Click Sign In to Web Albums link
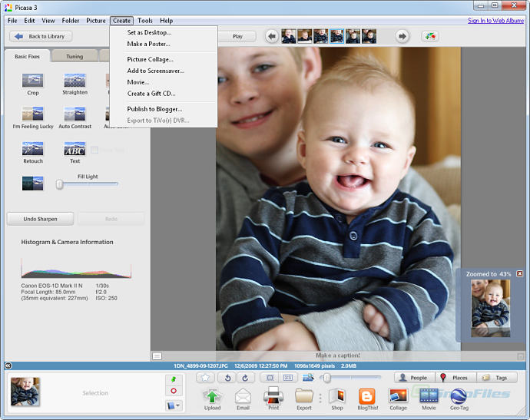Viewport: 530px width, 420px height. pos(495,21)
